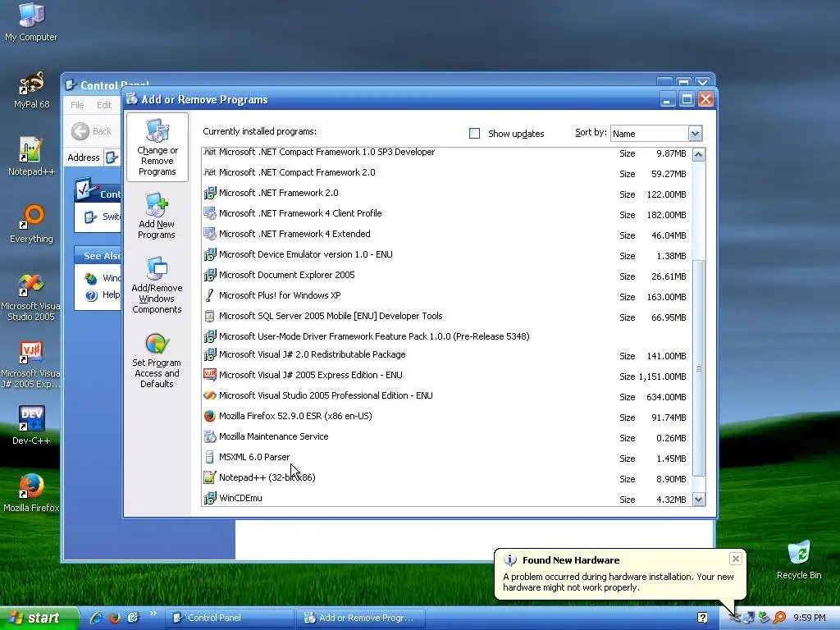Click Visual Studio 2005 Professional Edition icon

tap(209, 395)
